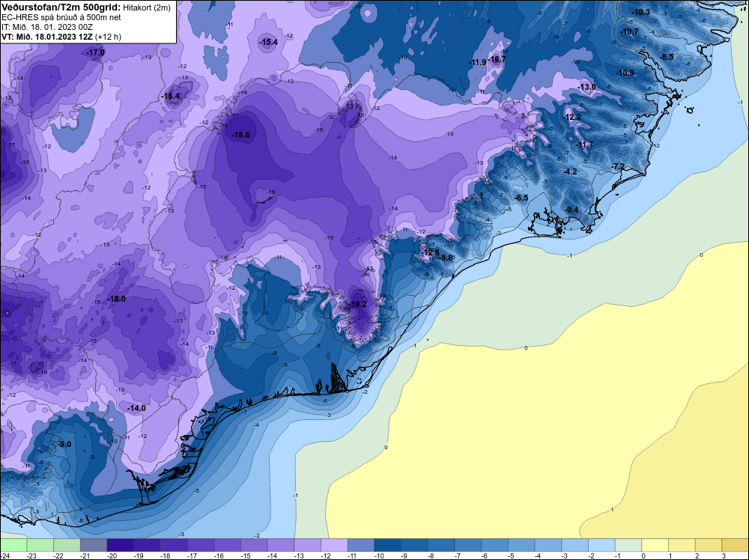This screenshot has width=749, height=560.
Task: Select the -10.7 temperature label
Action: pos(630,31)
